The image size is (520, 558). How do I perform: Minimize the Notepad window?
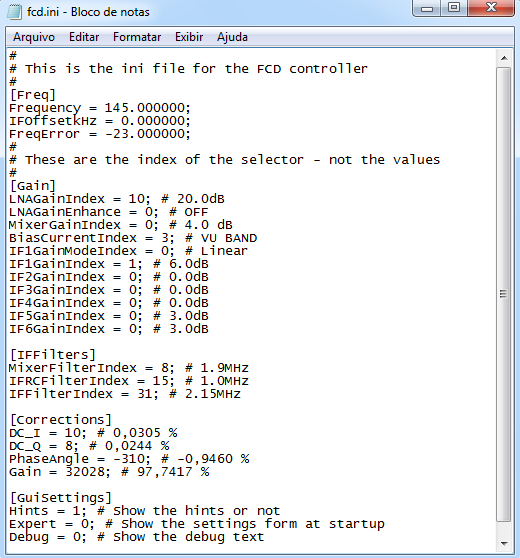tap(427, 8)
